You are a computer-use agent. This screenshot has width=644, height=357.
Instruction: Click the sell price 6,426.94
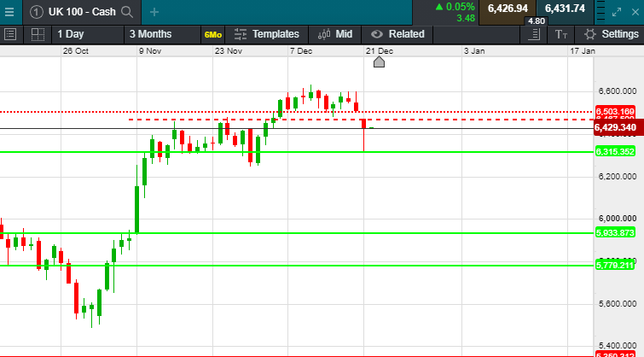coord(508,9)
